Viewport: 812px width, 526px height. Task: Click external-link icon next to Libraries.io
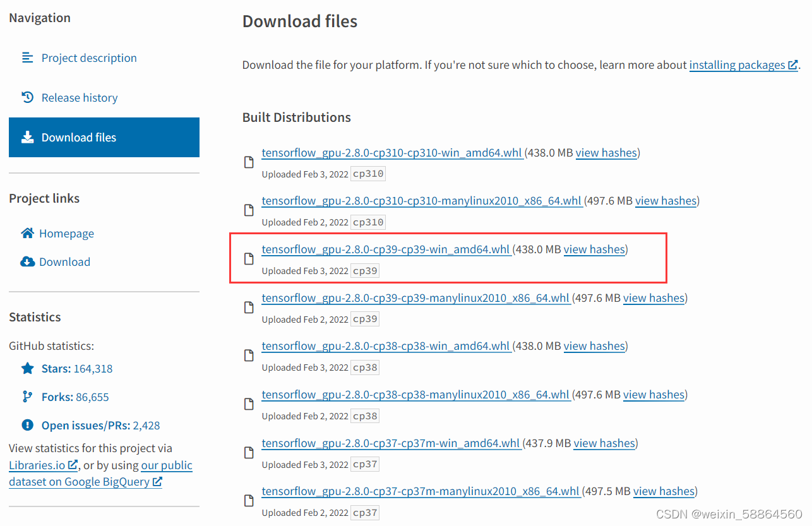point(73,465)
